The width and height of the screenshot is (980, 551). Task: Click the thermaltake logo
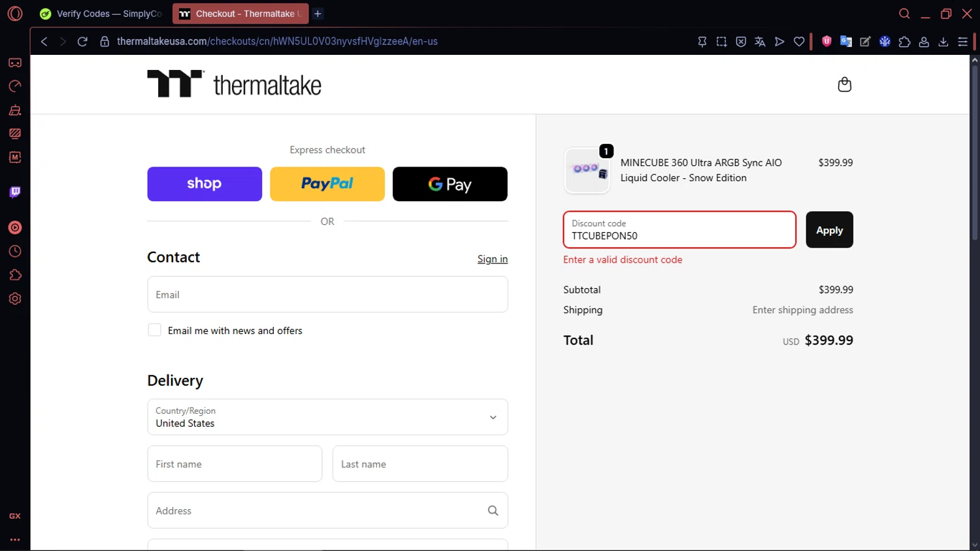[234, 84]
